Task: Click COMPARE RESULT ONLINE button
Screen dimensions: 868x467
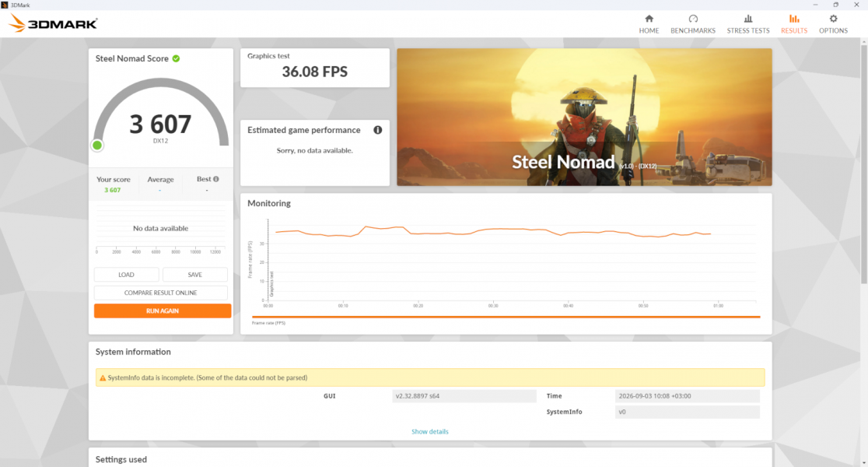Action: (x=160, y=293)
